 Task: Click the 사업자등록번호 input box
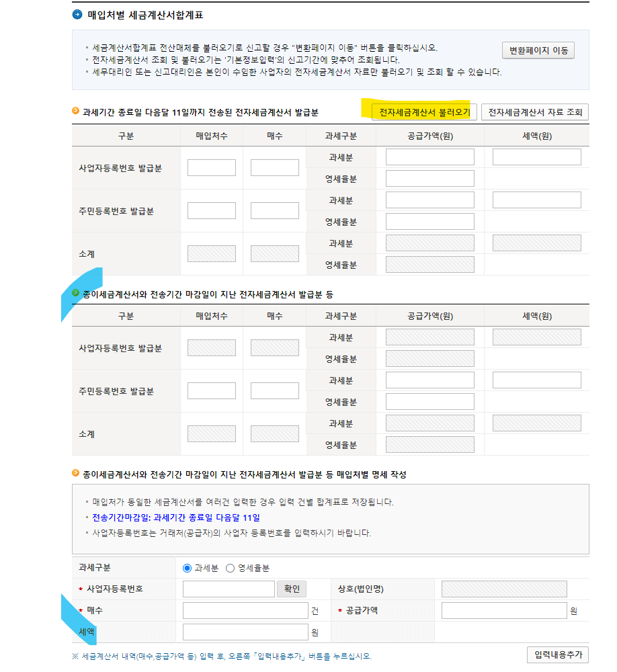[x=229, y=589]
